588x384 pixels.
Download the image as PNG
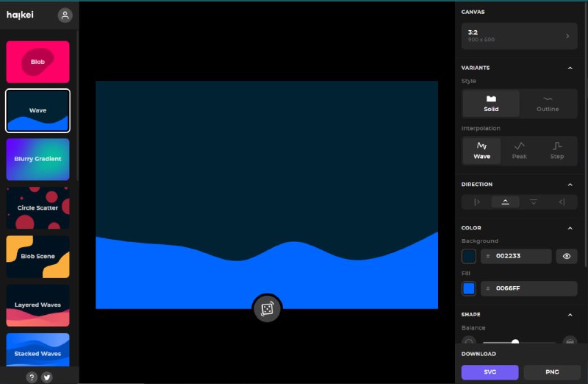(552, 372)
